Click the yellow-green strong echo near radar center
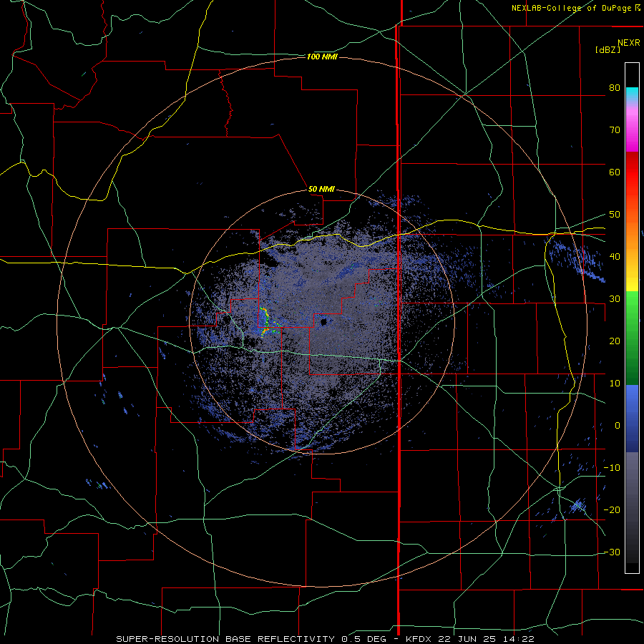The width and height of the screenshot is (644, 644). (267, 321)
